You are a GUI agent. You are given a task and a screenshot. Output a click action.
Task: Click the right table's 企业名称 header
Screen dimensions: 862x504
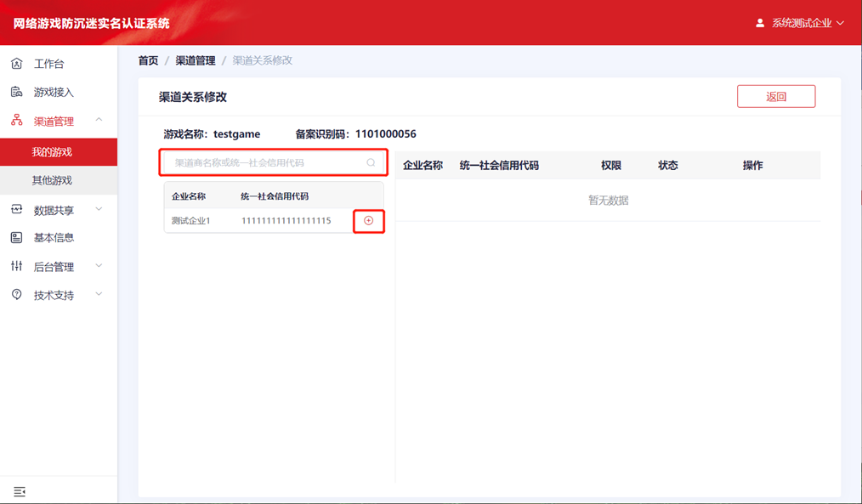point(422,166)
